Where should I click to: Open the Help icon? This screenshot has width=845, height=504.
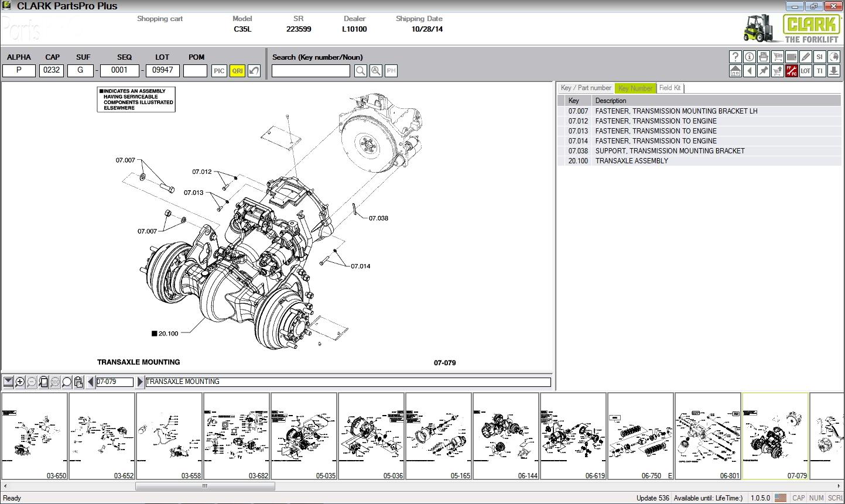coord(735,57)
